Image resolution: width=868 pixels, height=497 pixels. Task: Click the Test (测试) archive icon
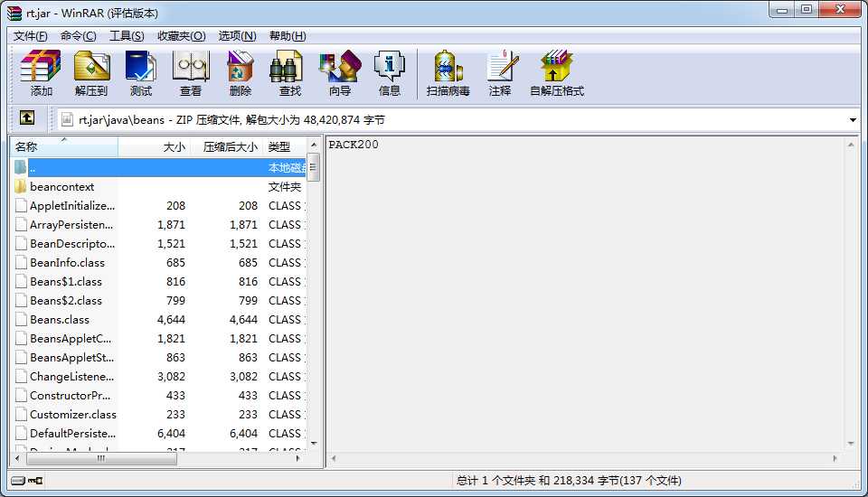(x=141, y=73)
